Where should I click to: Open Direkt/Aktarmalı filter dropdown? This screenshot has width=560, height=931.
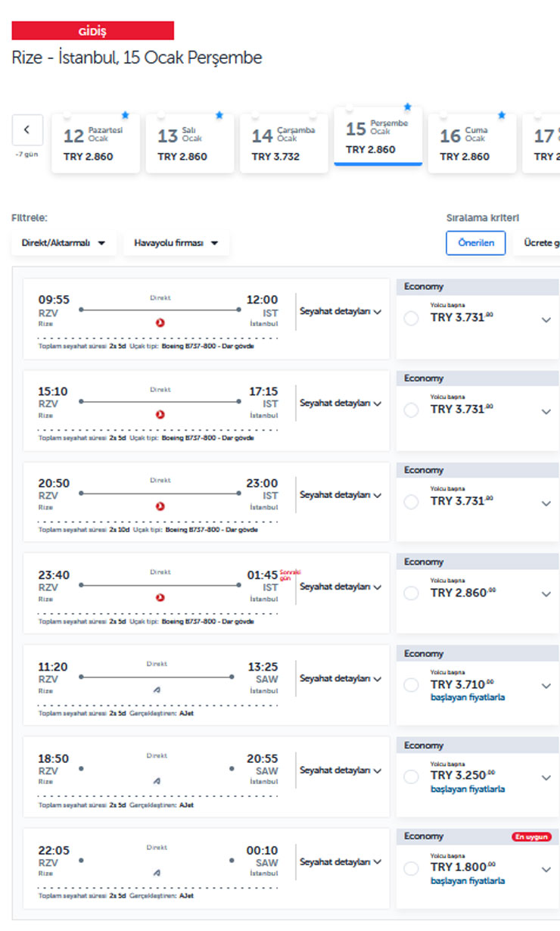(63, 243)
